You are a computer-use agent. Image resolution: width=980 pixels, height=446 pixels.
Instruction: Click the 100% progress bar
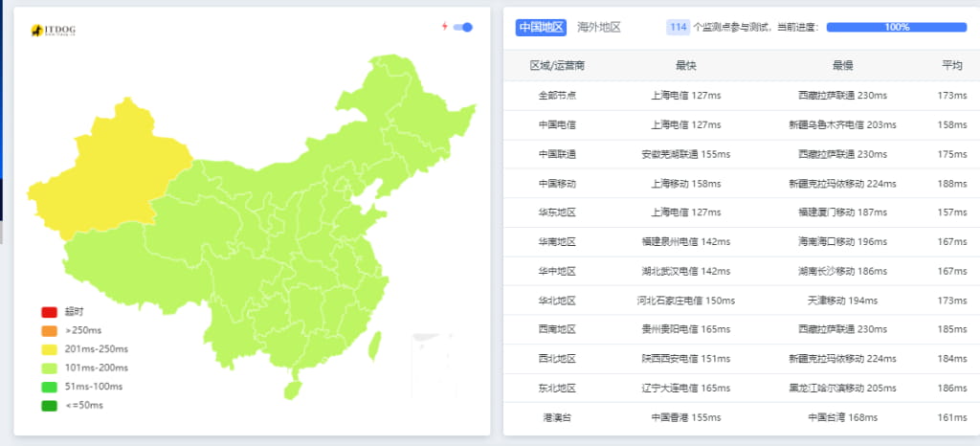click(896, 28)
